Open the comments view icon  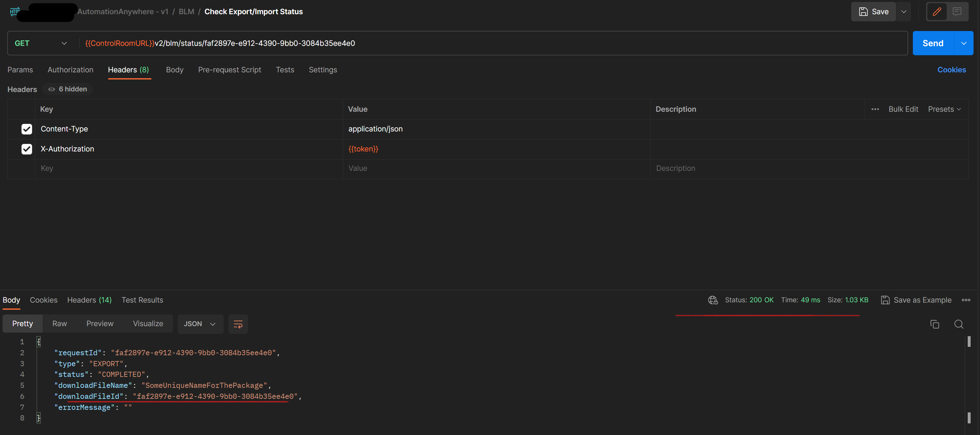coord(957,11)
